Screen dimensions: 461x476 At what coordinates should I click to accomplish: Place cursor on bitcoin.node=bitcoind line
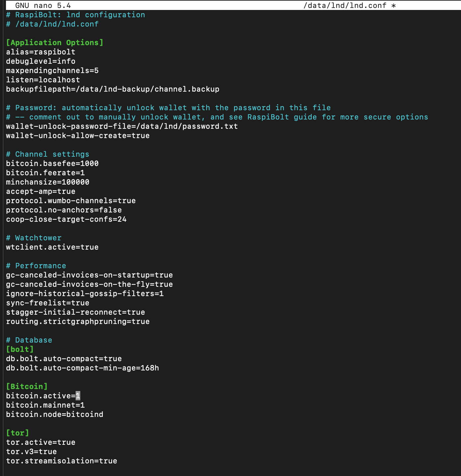[x=55, y=414]
